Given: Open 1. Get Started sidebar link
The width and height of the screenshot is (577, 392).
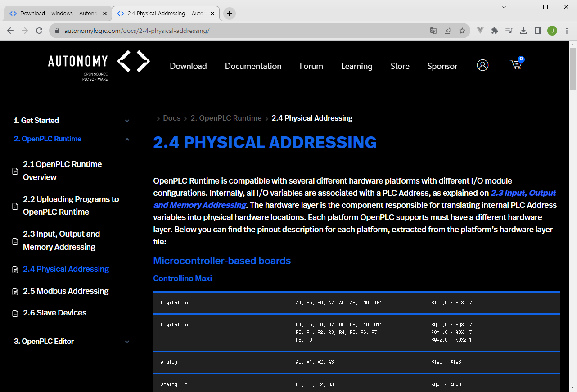Looking at the screenshot, I should 36,120.
